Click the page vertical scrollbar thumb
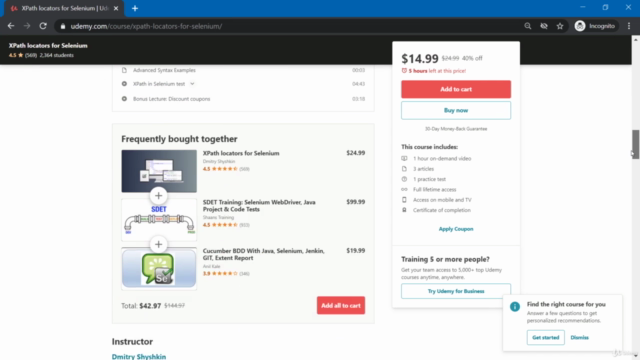This screenshot has height=360, width=640. 636,144
